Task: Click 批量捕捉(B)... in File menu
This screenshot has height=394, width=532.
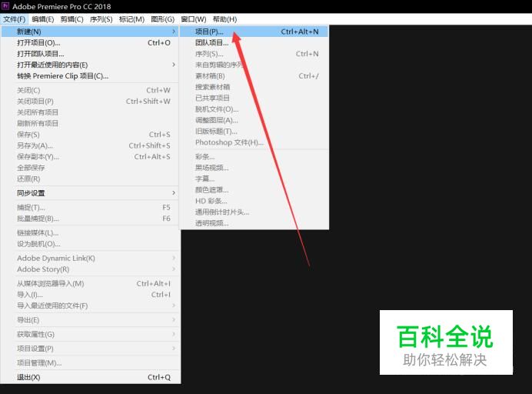Action: pos(90,219)
